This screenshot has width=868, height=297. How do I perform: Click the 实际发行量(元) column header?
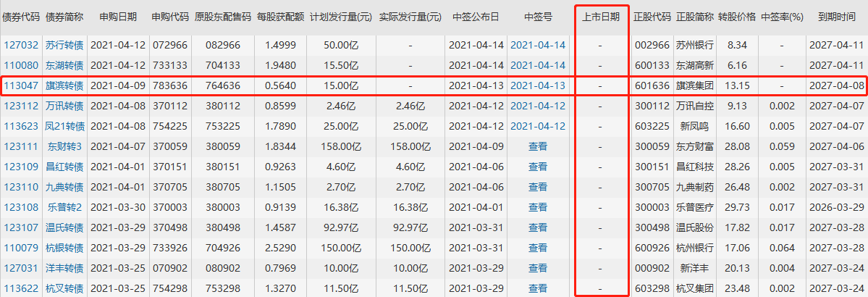point(410,17)
